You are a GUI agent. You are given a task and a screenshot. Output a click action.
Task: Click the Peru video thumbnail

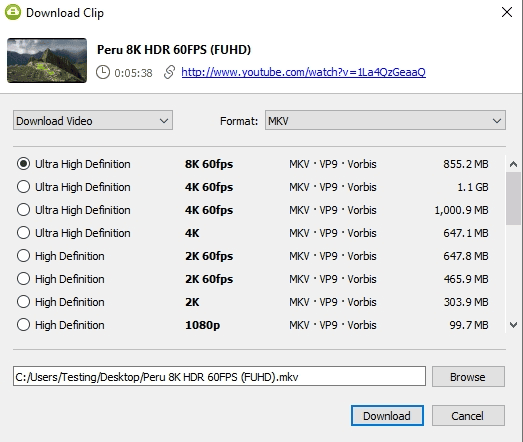47,60
